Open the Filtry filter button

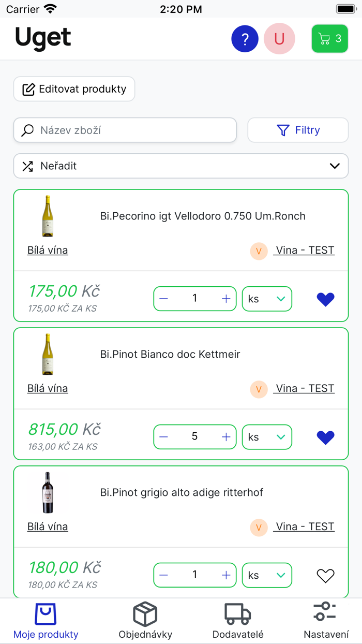[x=298, y=130]
